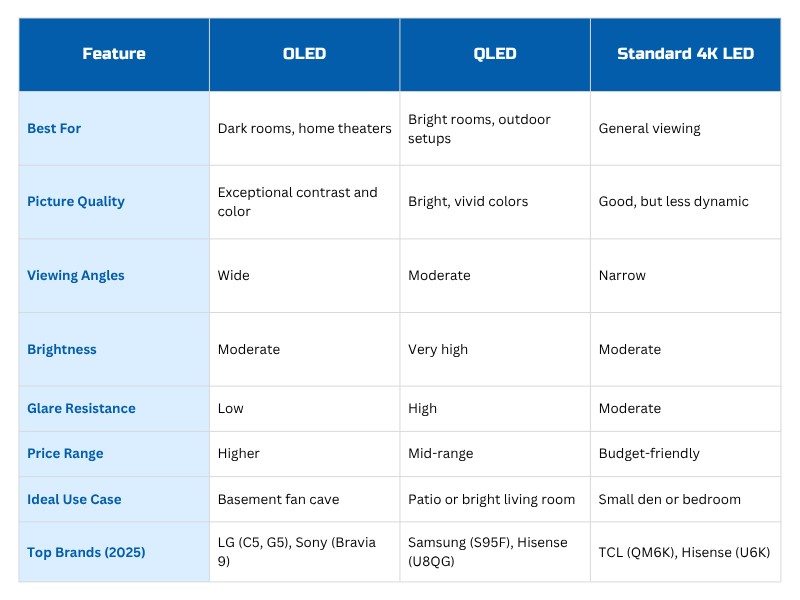800x600 pixels.
Task: Click the Ideal Use Case label
Action: [x=74, y=499]
